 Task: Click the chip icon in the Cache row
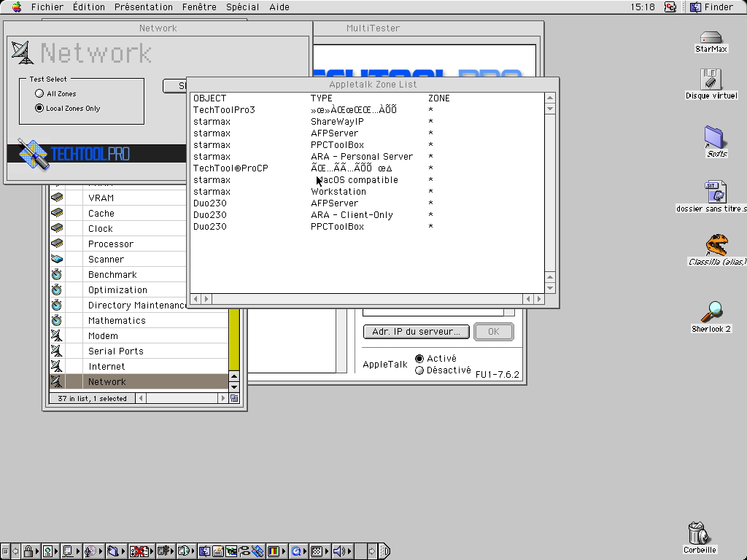tap(57, 213)
